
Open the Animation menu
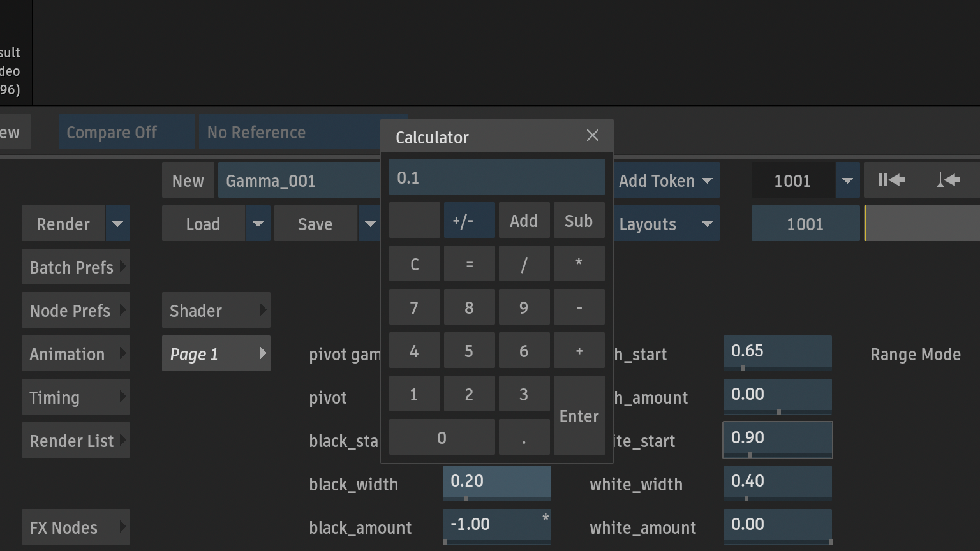pyautogui.click(x=76, y=354)
